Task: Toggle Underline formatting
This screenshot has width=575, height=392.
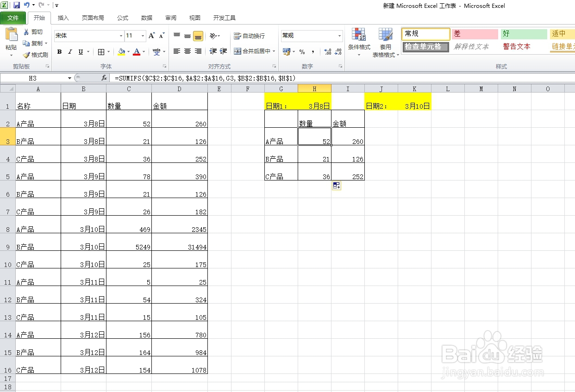Action: (x=81, y=52)
